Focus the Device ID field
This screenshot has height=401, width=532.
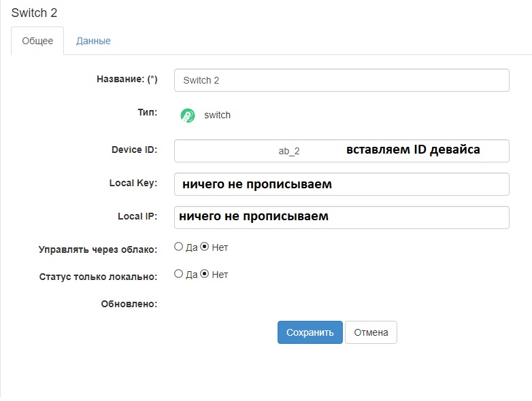click(342, 151)
